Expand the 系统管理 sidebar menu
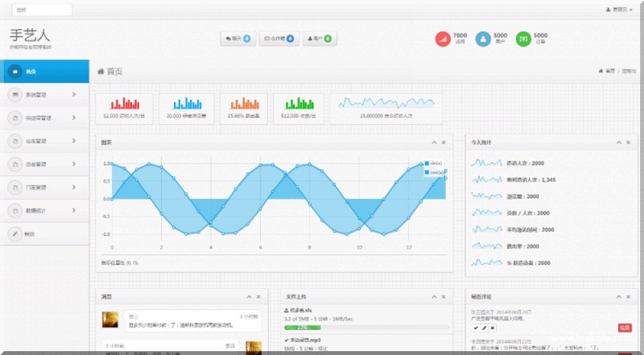This screenshot has width=644, height=355. click(x=44, y=95)
